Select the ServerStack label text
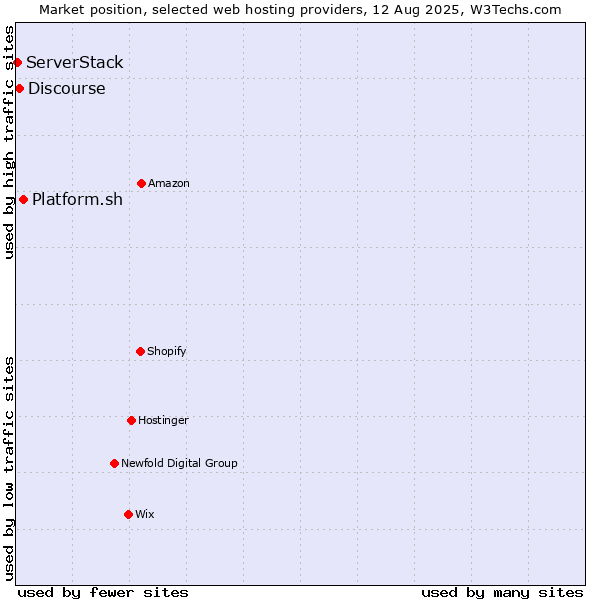The width and height of the screenshot is (600, 600). (x=75, y=62)
